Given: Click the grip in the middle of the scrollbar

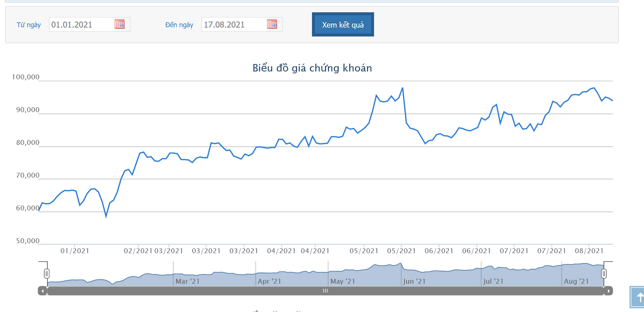Looking at the screenshot, I should point(325,291).
